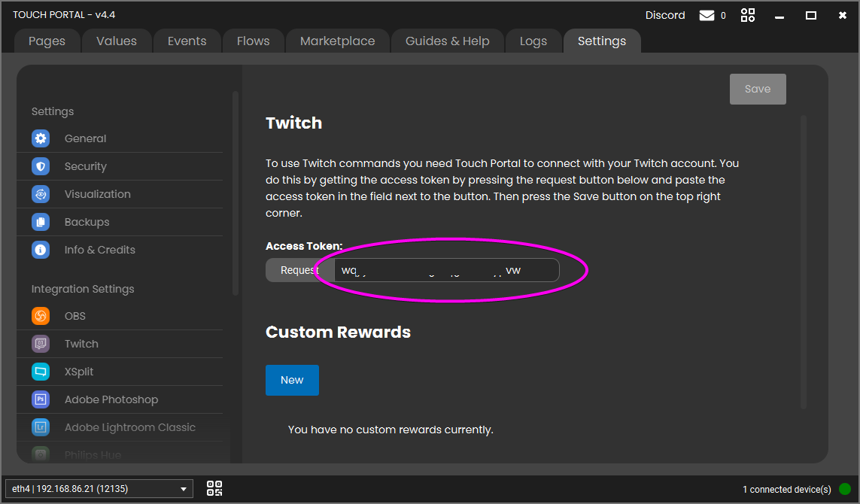Open OBS integration settings icon
This screenshot has width=860, height=504.
click(41, 316)
